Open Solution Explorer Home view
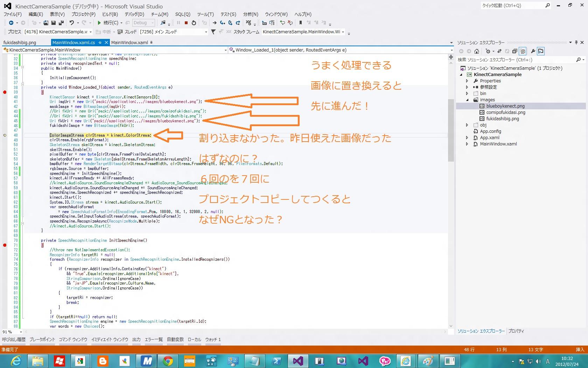This screenshot has height=368, width=588. (476, 51)
